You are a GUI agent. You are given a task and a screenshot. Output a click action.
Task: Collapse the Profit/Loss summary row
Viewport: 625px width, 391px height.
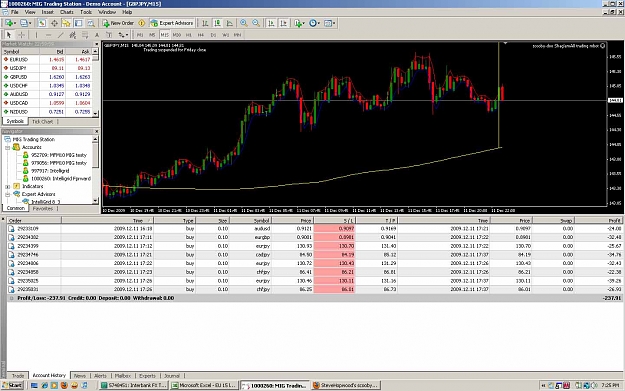12,298
